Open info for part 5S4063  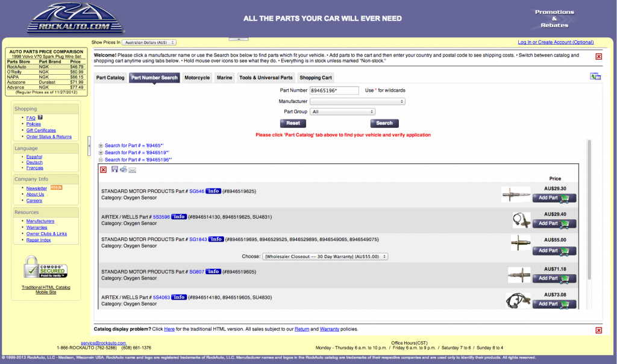(x=179, y=298)
